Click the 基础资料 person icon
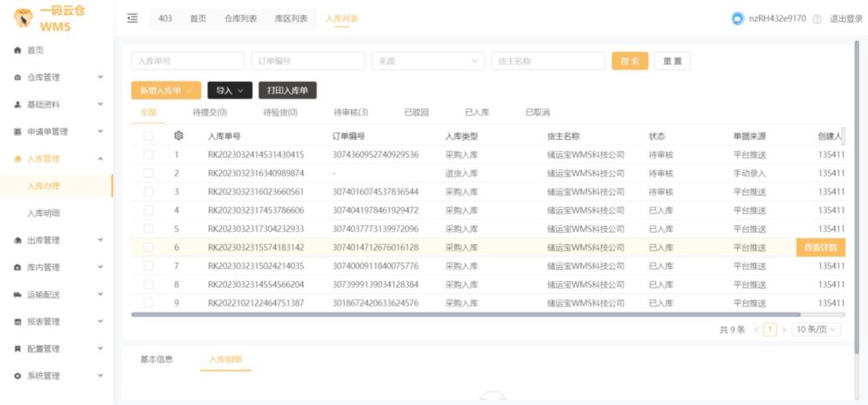 click(17, 105)
